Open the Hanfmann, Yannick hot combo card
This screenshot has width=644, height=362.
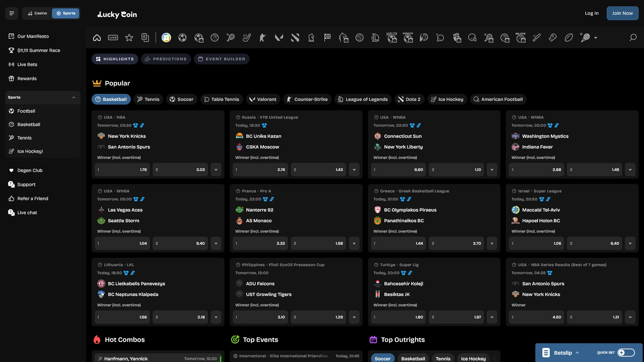(158, 358)
